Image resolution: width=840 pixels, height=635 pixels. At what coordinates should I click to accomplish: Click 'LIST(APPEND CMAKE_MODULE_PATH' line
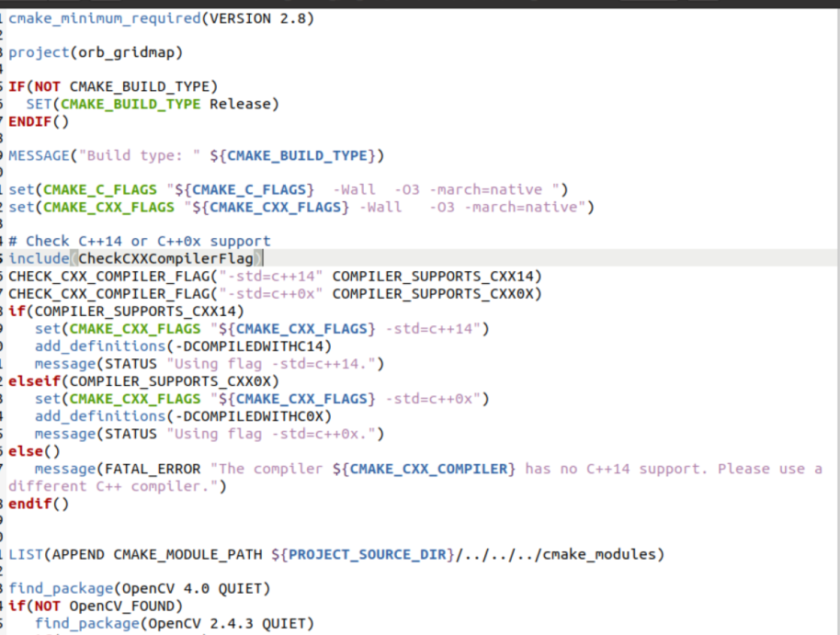tap(336, 554)
